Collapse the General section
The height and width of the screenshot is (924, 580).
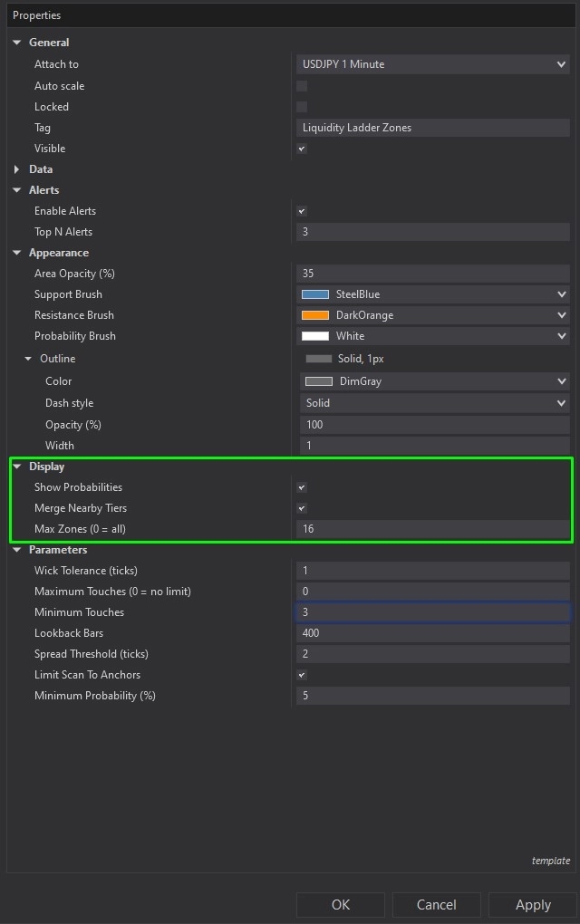pyautogui.click(x=17, y=43)
